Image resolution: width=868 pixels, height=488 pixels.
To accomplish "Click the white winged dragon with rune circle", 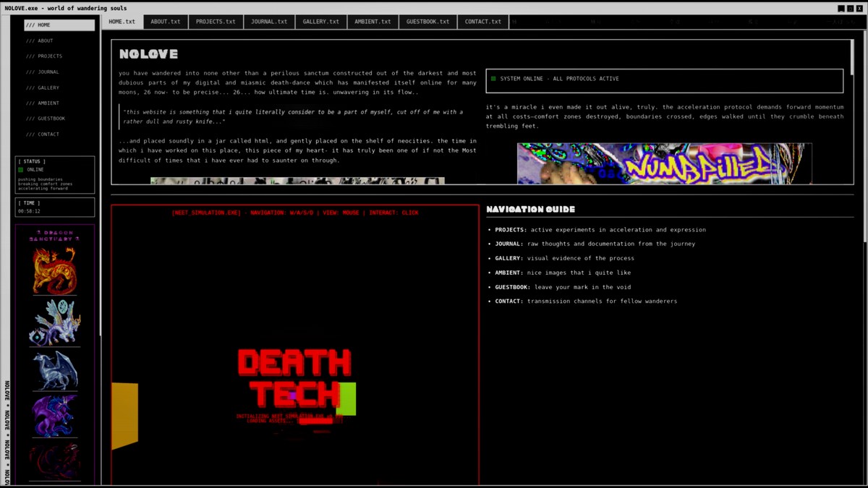I will coord(54,323).
